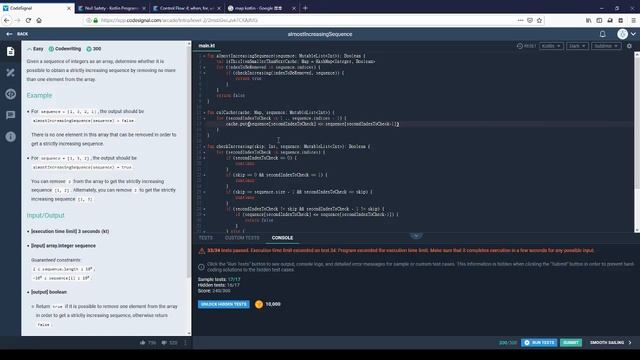The height and width of the screenshot is (360, 640).
Task: Open the task description sidebar icon
Action: [x=11, y=51]
